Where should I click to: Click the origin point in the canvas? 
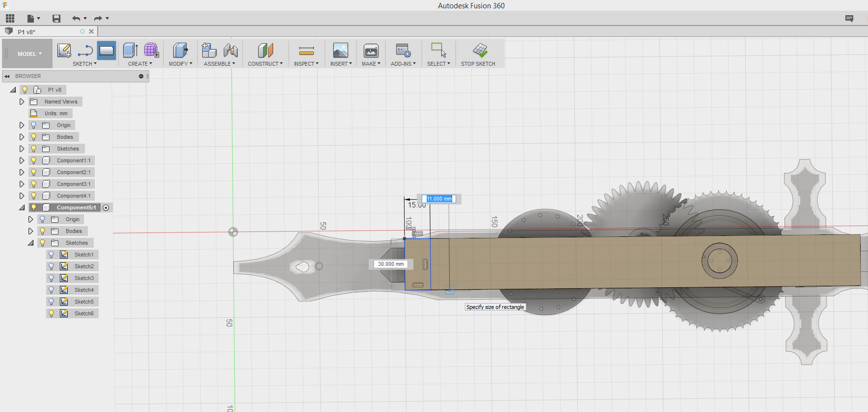(x=233, y=232)
